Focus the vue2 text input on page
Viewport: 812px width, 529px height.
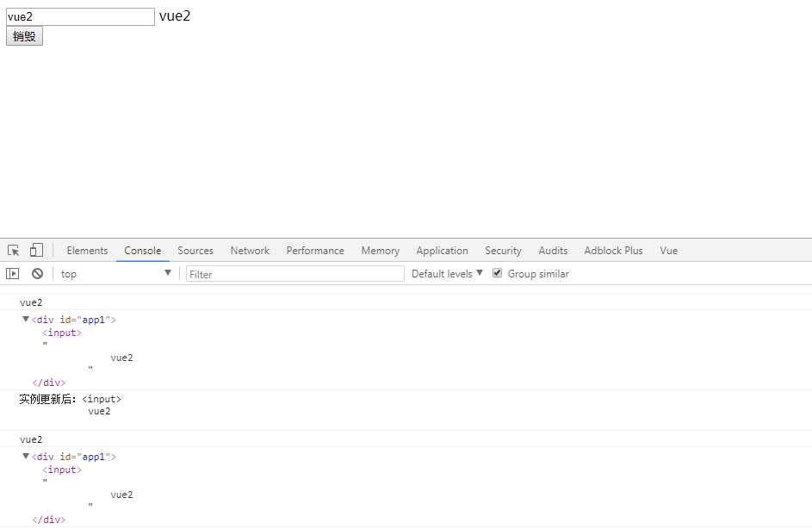pyautogui.click(x=80, y=16)
